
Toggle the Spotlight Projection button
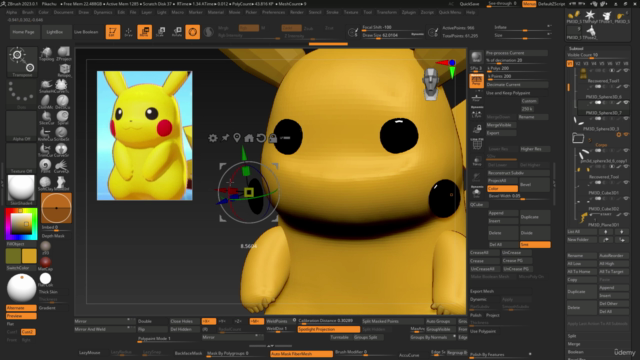(x=329, y=329)
